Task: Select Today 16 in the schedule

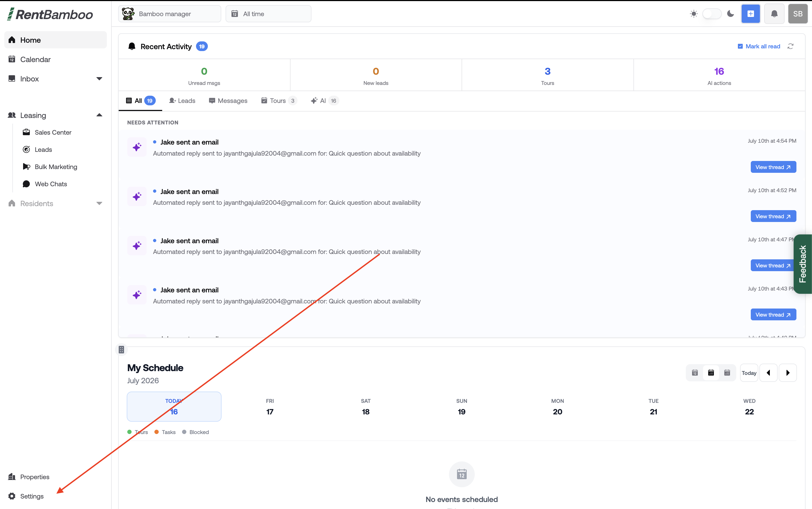Action: coord(174,406)
